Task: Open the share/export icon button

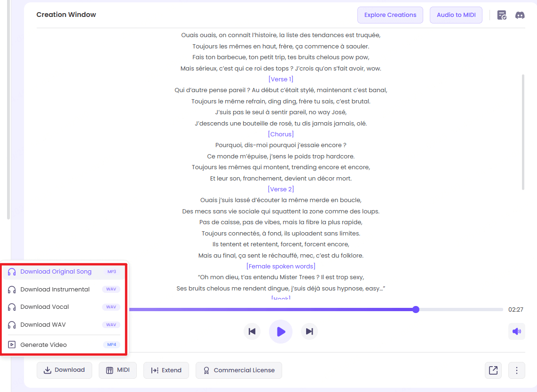Action: (x=493, y=370)
